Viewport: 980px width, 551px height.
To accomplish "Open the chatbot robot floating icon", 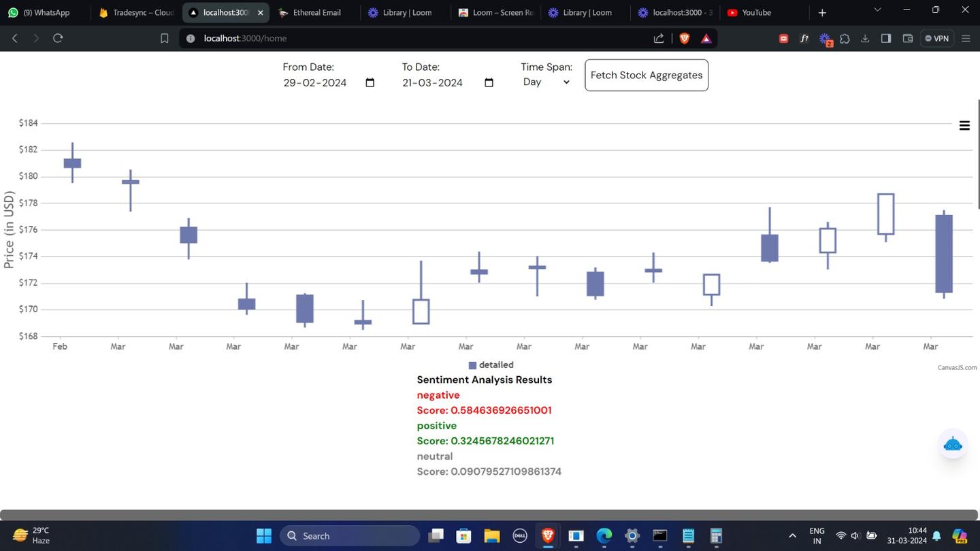I will [953, 445].
